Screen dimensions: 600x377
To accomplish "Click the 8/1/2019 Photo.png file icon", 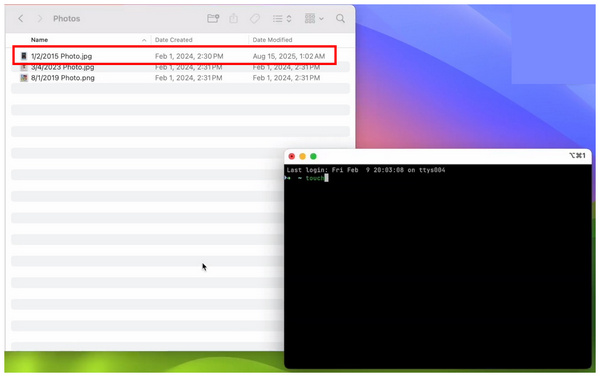I will click(x=24, y=78).
